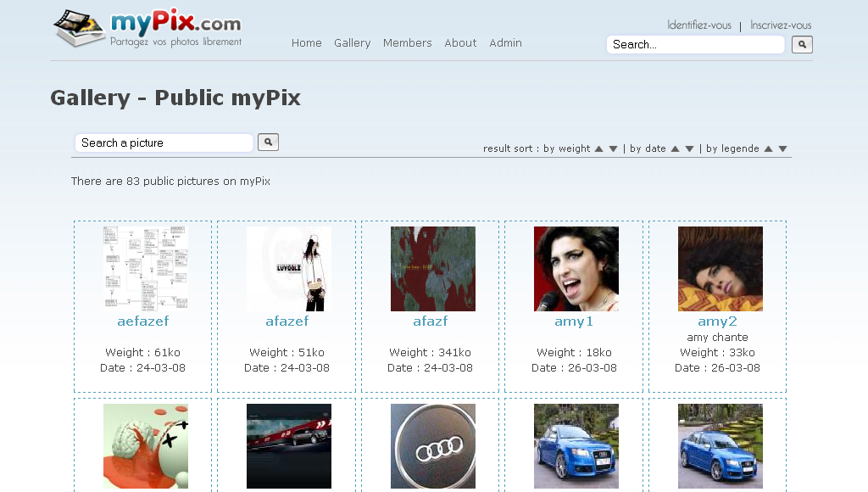The height and width of the screenshot is (492, 868).
Task: Click the 'Weight : 51ko' text
Action: coord(287,352)
